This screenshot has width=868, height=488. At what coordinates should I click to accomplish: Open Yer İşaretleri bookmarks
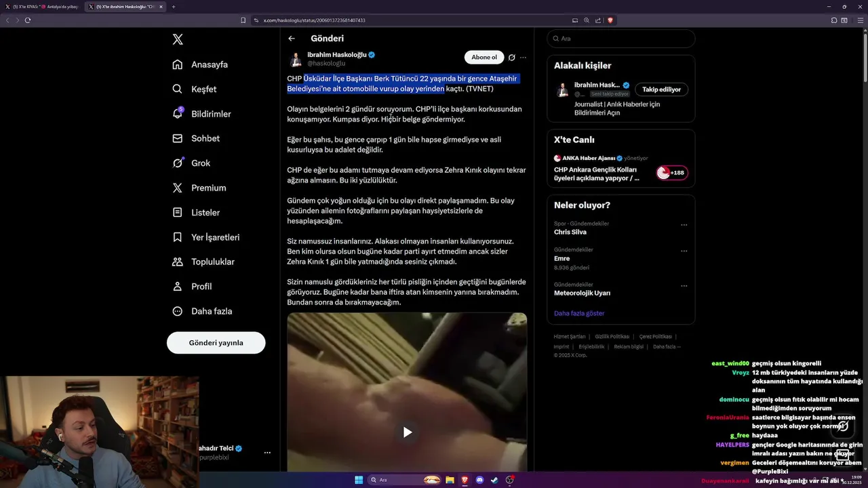point(206,237)
